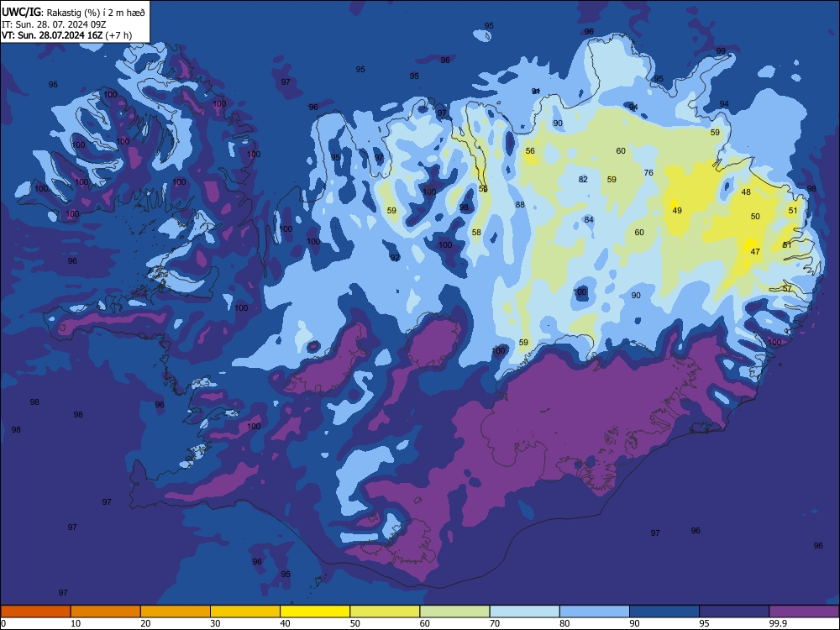Click the 'VT: Sun. 28.07.2024 16Z (+7 h)' line
This screenshot has width=840, height=630.
click(67, 35)
